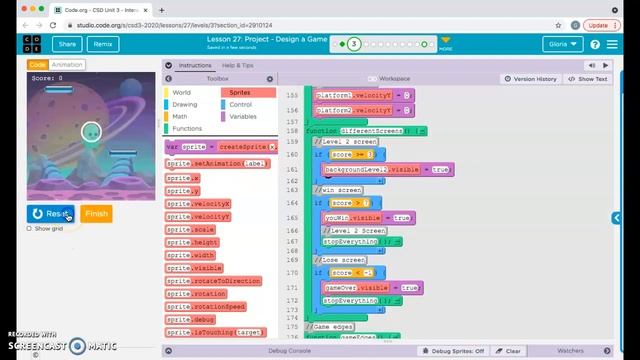The width and height of the screenshot is (640, 360).
Task: Open the Variables toolbox category
Action: [x=243, y=116]
